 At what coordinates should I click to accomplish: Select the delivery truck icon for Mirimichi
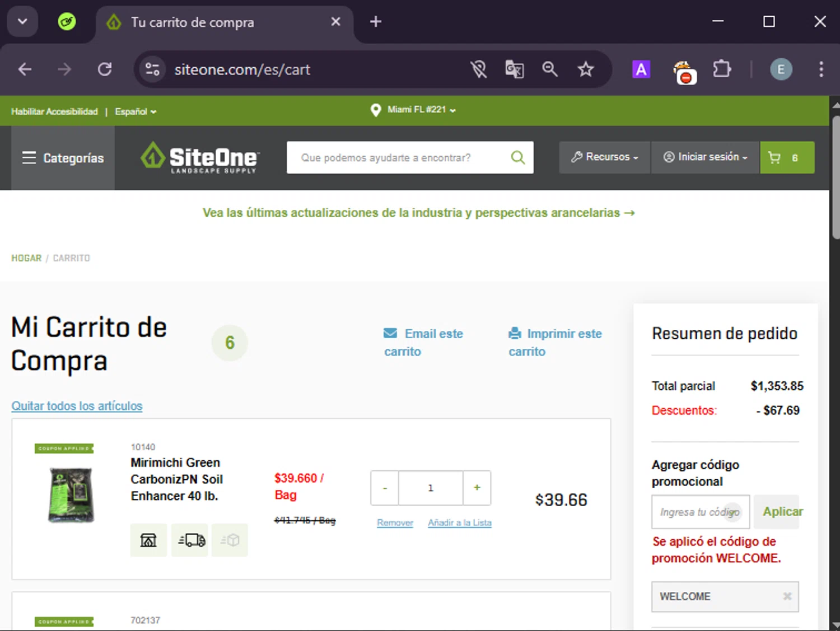[x=190, y=540]
